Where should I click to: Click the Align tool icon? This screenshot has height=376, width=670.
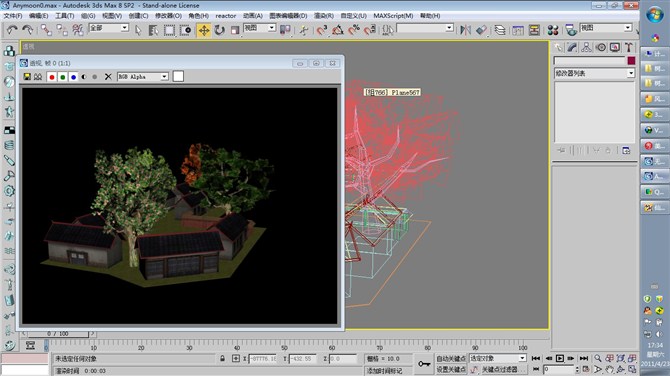pyautogui.click(x=482, y=30)
